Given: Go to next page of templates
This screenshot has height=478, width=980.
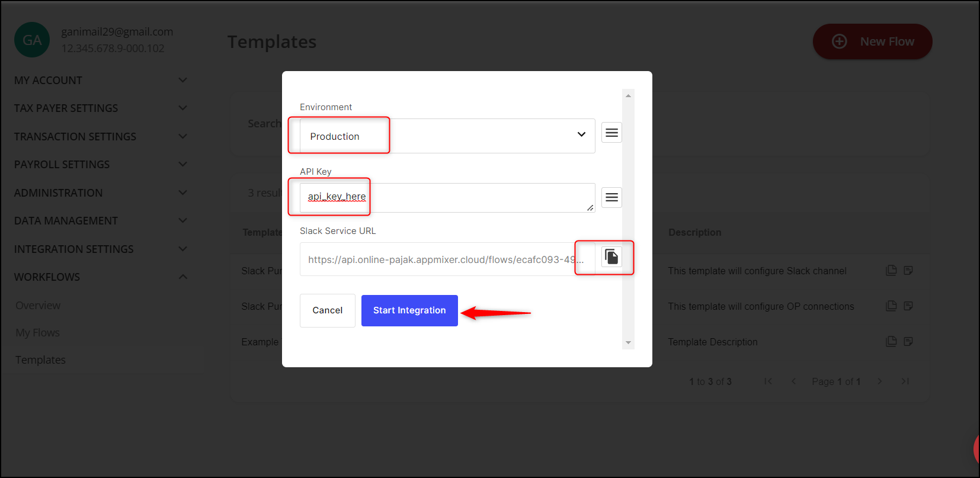Looking at the screenshot, I should (880, 381).
